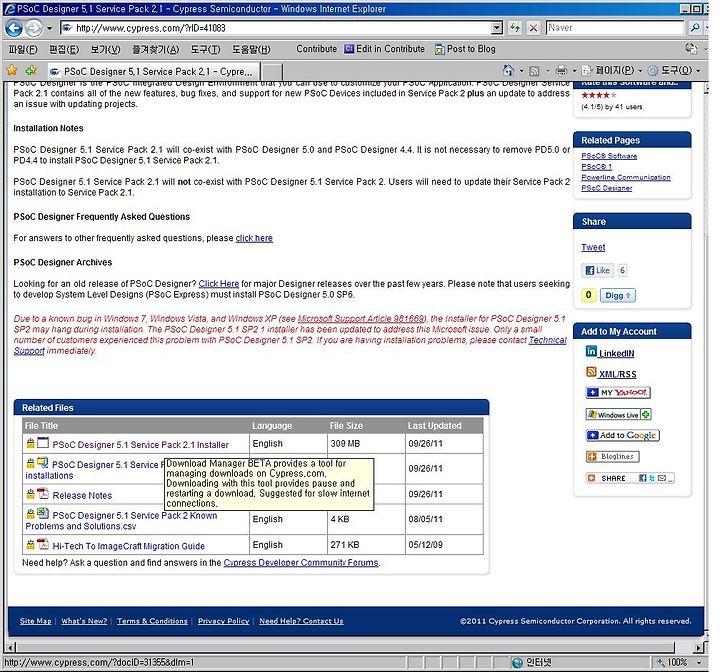Click the Windows Live add button

(618, 414)
